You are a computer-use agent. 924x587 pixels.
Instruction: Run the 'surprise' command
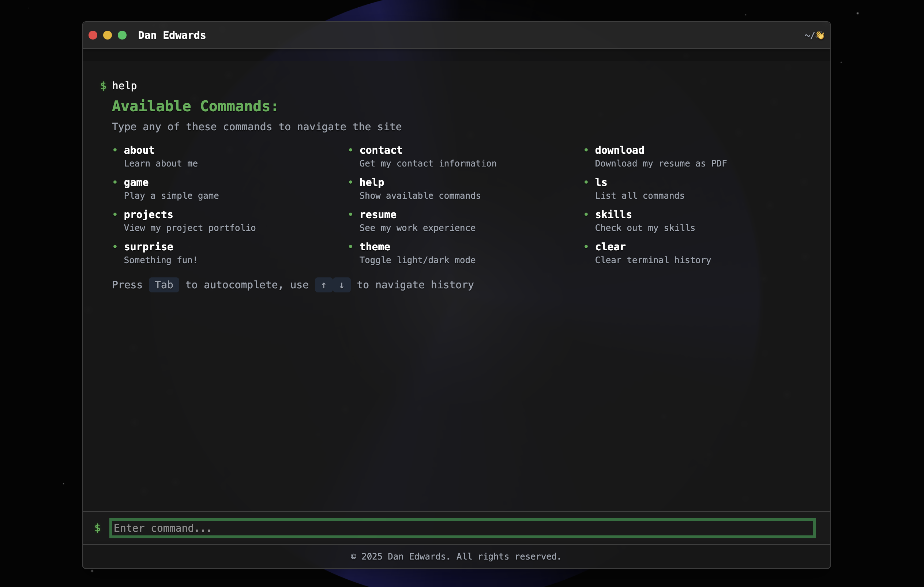pyautogui.click(x=148, y=247)
